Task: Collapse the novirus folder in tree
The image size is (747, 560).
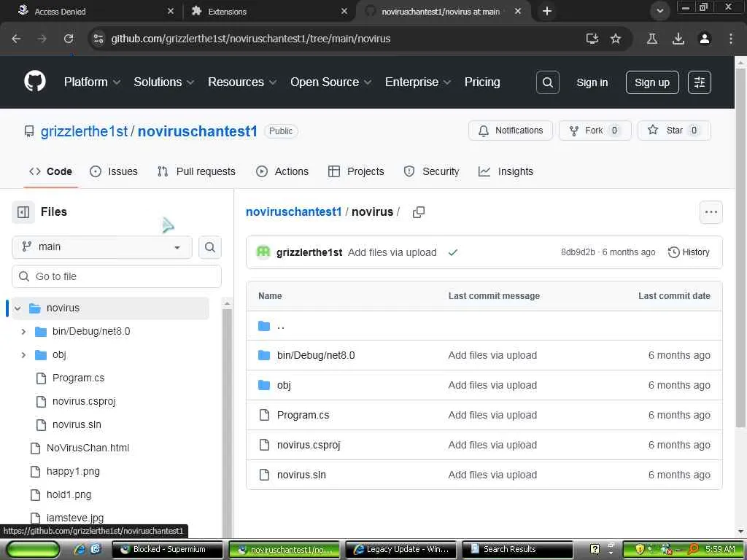Action: click(18, 308)
